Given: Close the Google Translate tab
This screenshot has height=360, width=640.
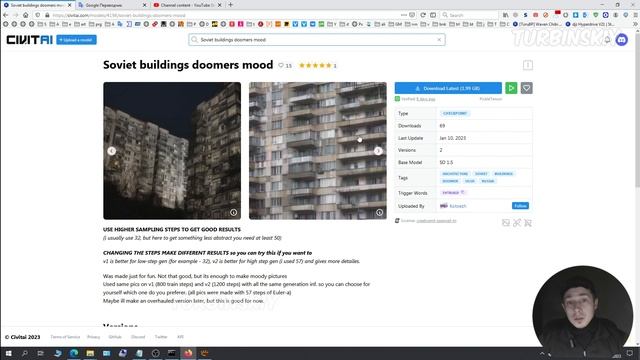Looking at the screenshot, I should (144, 5).
